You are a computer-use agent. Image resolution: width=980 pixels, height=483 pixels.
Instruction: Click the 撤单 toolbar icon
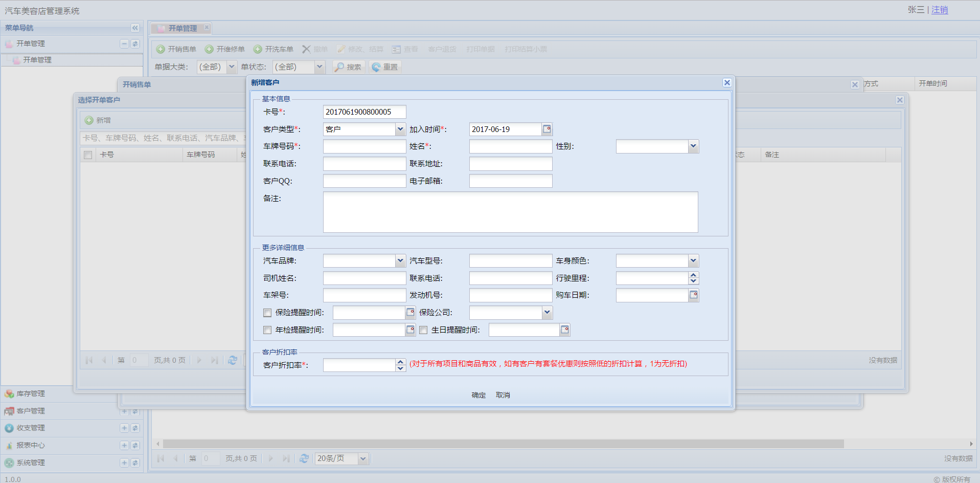coord(315,49)
